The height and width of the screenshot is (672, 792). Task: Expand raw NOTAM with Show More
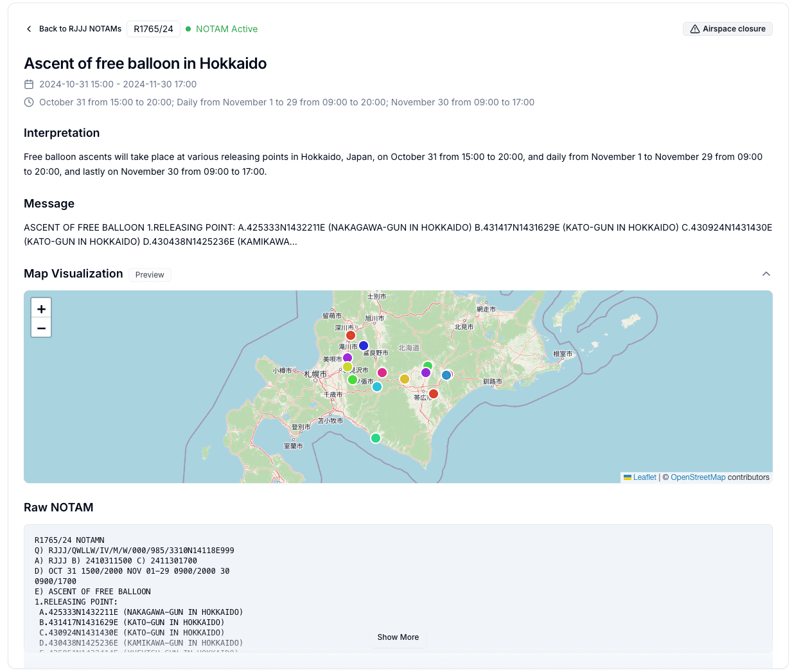click(x=398, y=637)
